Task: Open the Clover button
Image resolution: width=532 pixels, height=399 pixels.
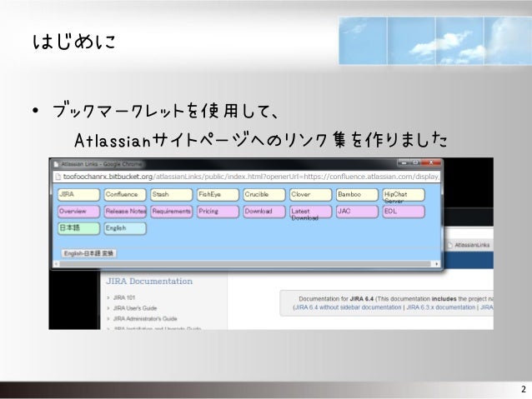Action: (310, 195)
